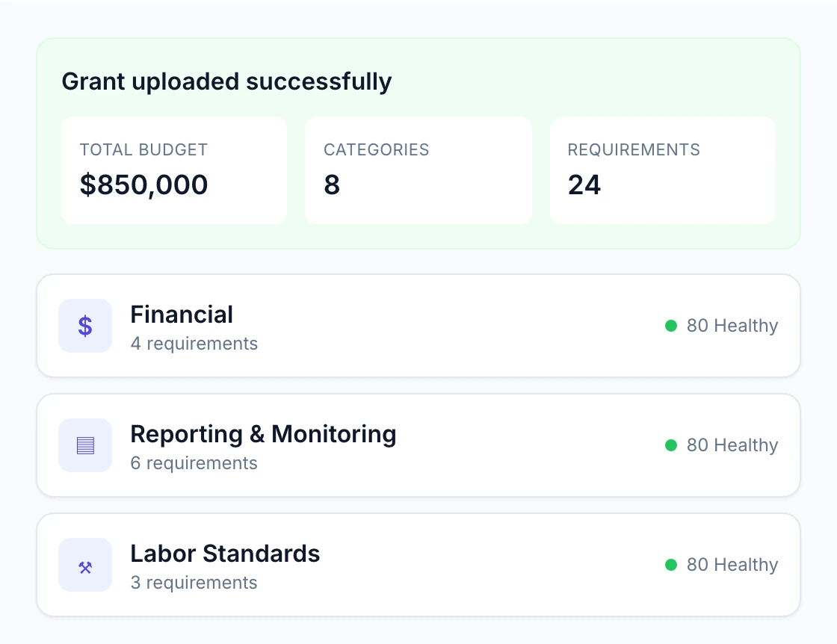
Task: Click the green status dot in Labor Standards row
Action: (x=671, y=565)
